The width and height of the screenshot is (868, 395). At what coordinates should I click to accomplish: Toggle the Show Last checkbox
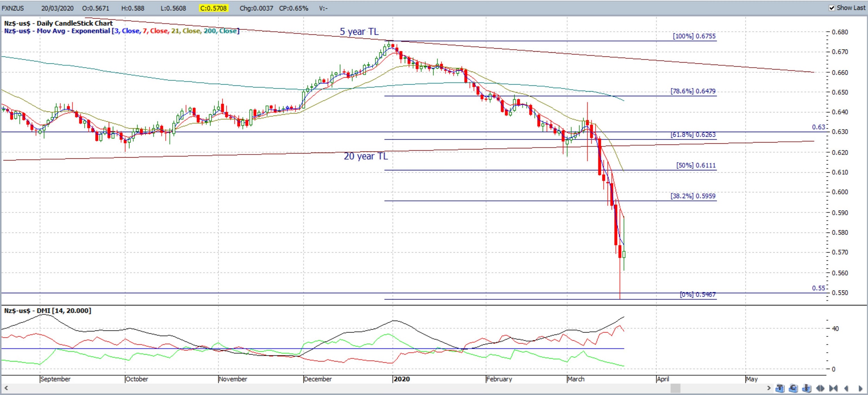click(x=832, y=8)
